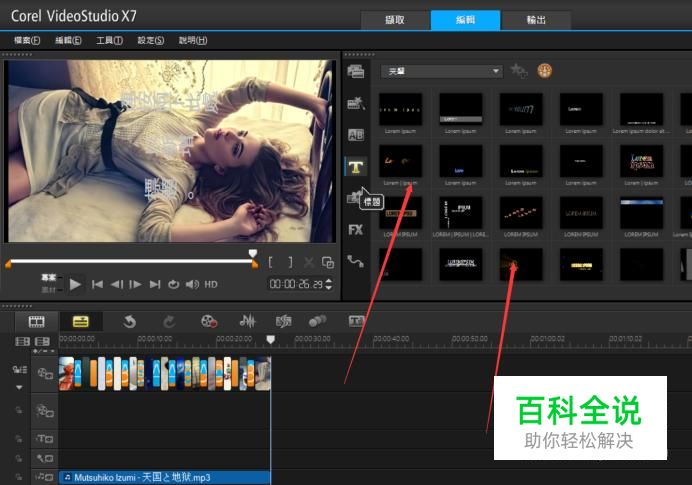This screenshot has height=485, width=692.
Task: Click the add to favorites star icon
Action: point(519,71)
